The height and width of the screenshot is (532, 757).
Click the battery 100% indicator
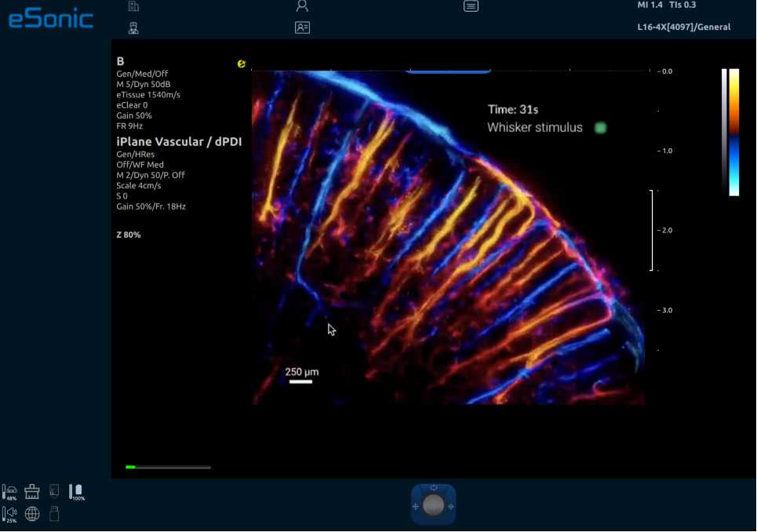(x=77, y=492)
